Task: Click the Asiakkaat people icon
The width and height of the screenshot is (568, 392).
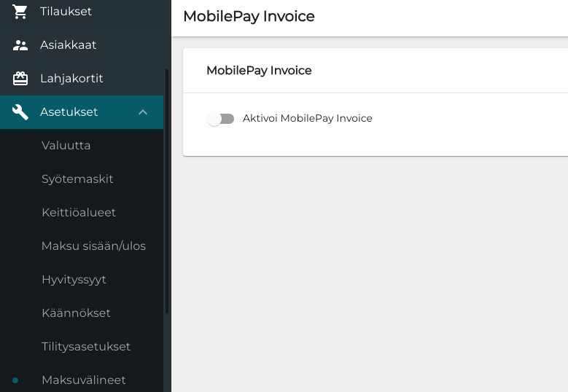Action: 20,45
